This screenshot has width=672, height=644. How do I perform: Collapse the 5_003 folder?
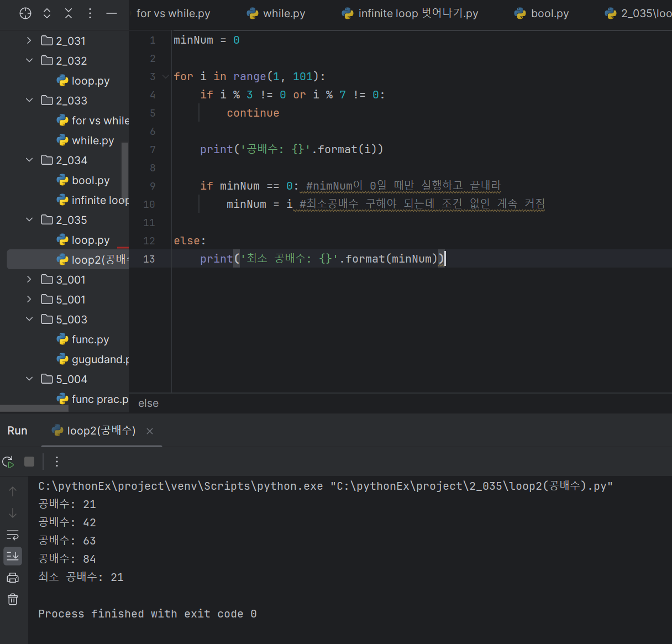click(29, 319)
